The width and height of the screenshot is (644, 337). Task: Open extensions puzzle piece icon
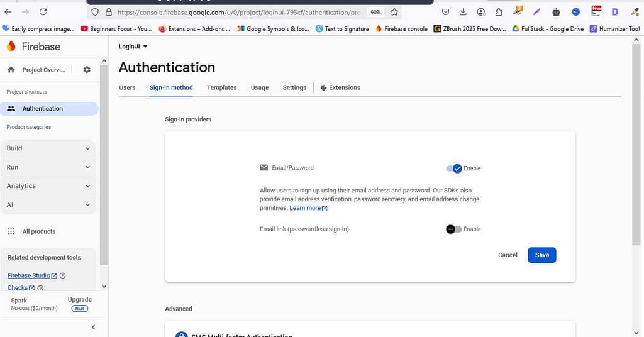499,13
